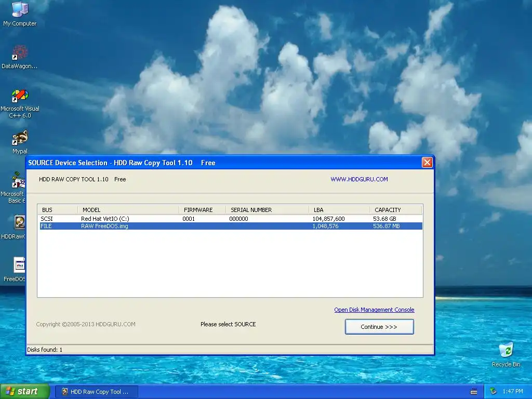
Task: Close the SOURCE Device Selection window
Action: point(427,163)
